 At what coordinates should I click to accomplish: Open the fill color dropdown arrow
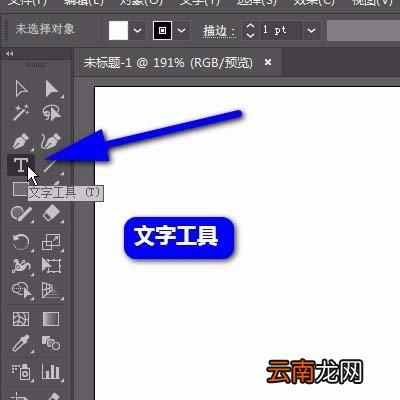pos(138,31)
